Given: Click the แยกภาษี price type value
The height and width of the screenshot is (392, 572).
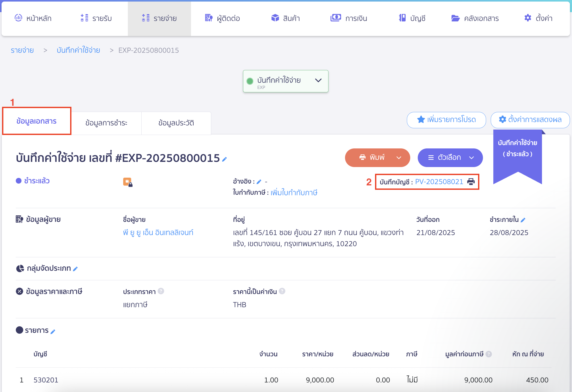Looking at the screenshot, I should tap(135, 305).
